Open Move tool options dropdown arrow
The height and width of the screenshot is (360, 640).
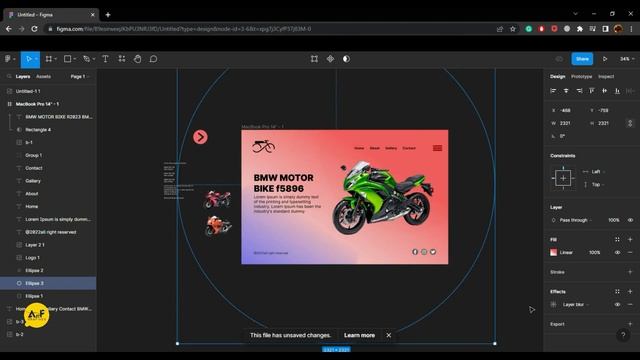[x=36, y=59]
